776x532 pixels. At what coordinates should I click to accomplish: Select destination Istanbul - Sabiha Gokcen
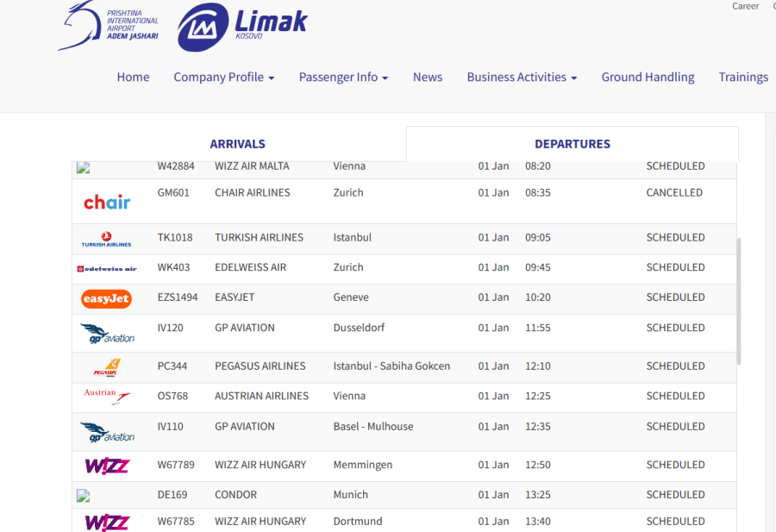391,366
